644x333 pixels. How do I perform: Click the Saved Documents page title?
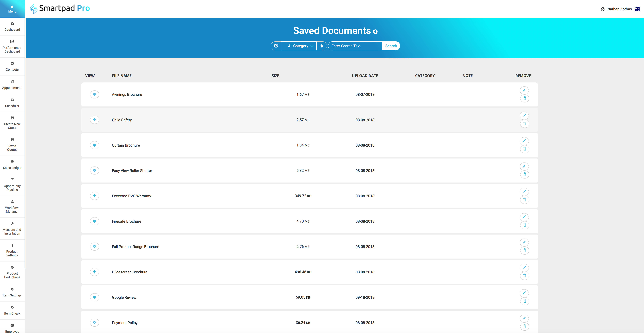[332, 31]
